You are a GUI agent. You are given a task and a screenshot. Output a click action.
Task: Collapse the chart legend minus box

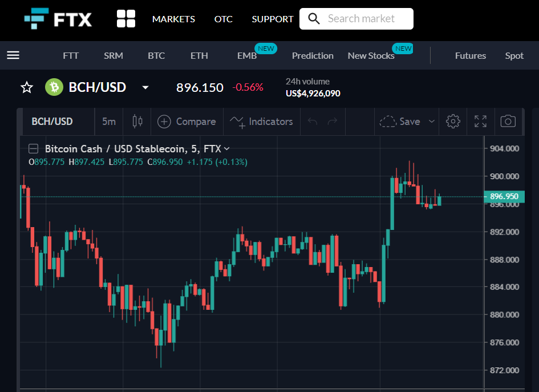point(33,149)
